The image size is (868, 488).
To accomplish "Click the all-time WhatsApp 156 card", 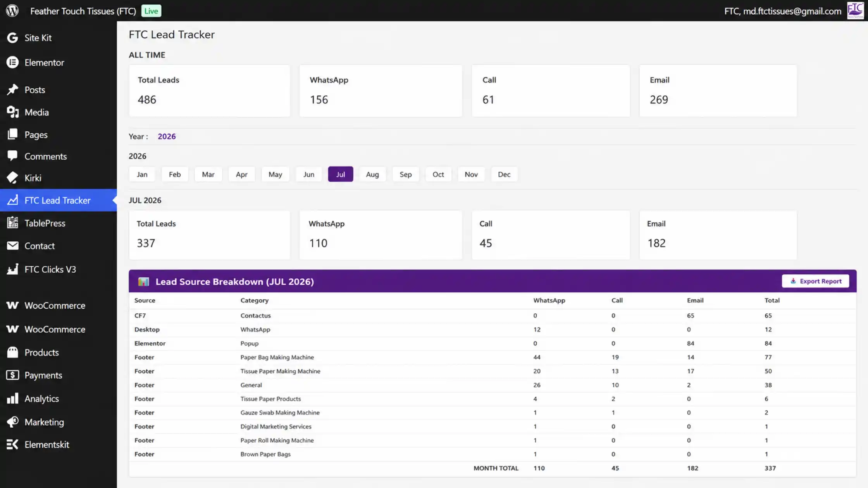I will (381, 91).
